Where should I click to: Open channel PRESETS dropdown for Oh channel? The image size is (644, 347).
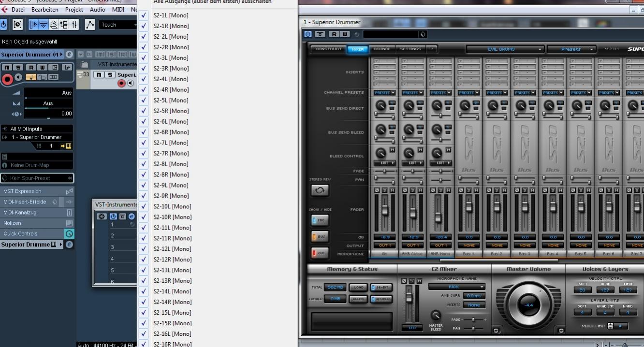[x=384, y=93]
